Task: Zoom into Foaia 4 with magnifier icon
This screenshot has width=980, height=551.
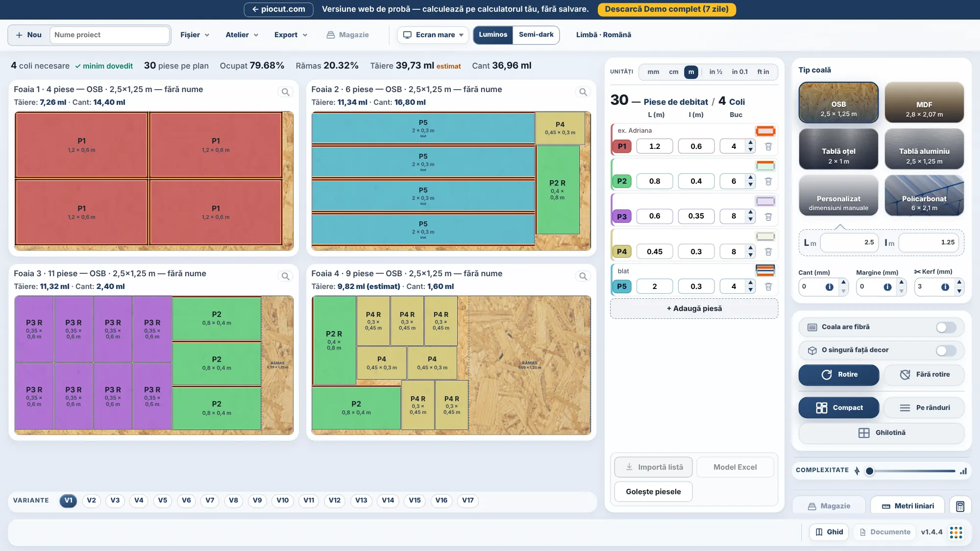Action: 583,276
